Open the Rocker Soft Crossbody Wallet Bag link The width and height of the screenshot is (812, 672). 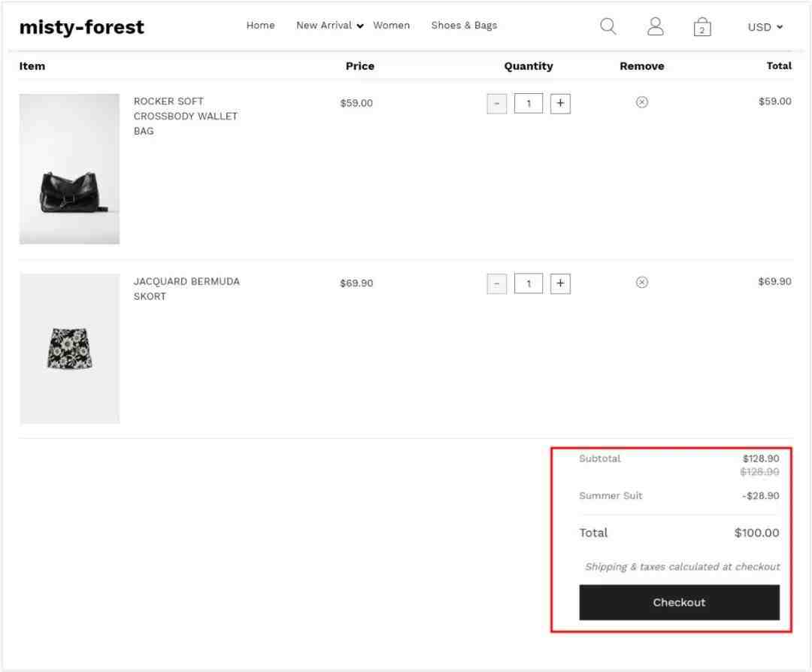(x=186, y=116)
